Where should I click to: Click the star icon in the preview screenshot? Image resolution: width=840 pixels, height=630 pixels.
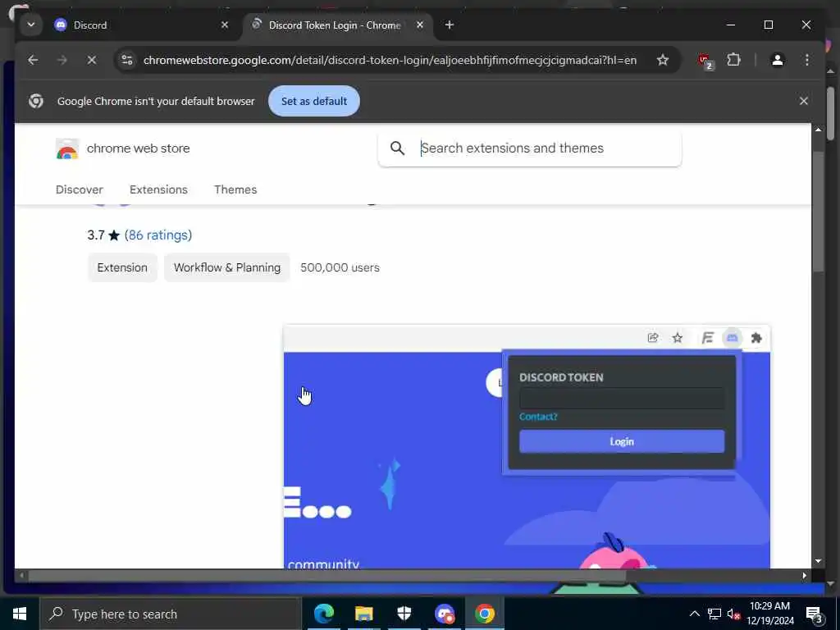678,338
